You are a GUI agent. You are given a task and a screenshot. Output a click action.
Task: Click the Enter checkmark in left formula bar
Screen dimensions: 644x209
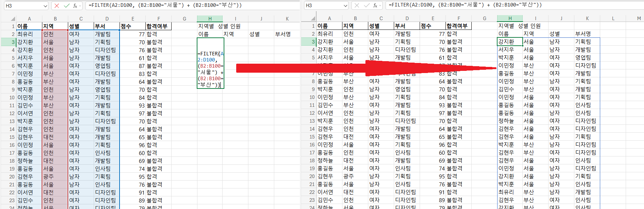pos(66,6)
